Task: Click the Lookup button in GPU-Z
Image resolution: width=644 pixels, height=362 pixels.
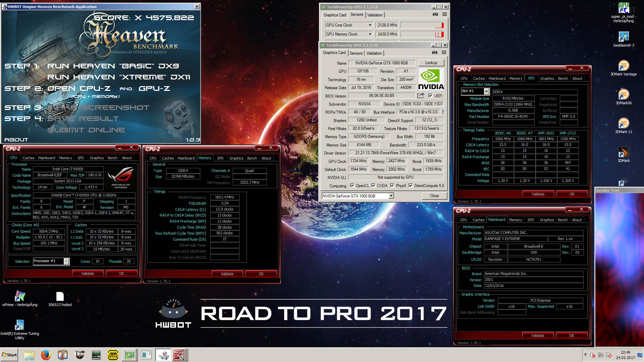Action: click(x=431, y=63)
